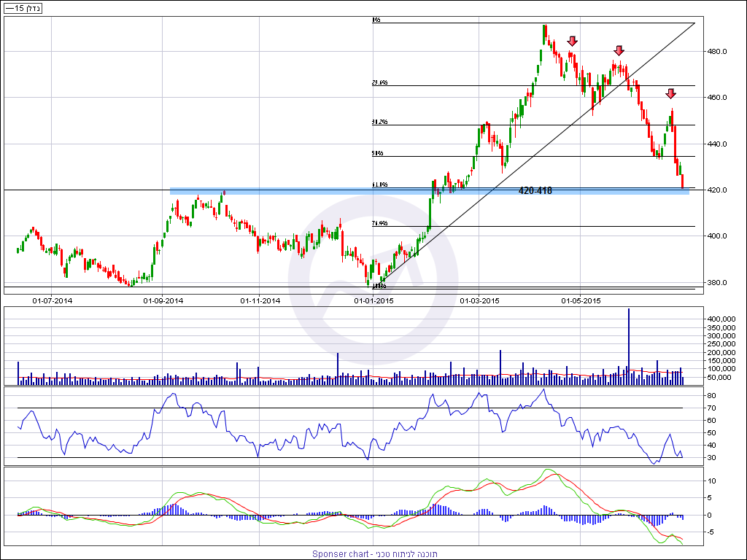Click the leftmost red down arrow marker

coord(573,42)
